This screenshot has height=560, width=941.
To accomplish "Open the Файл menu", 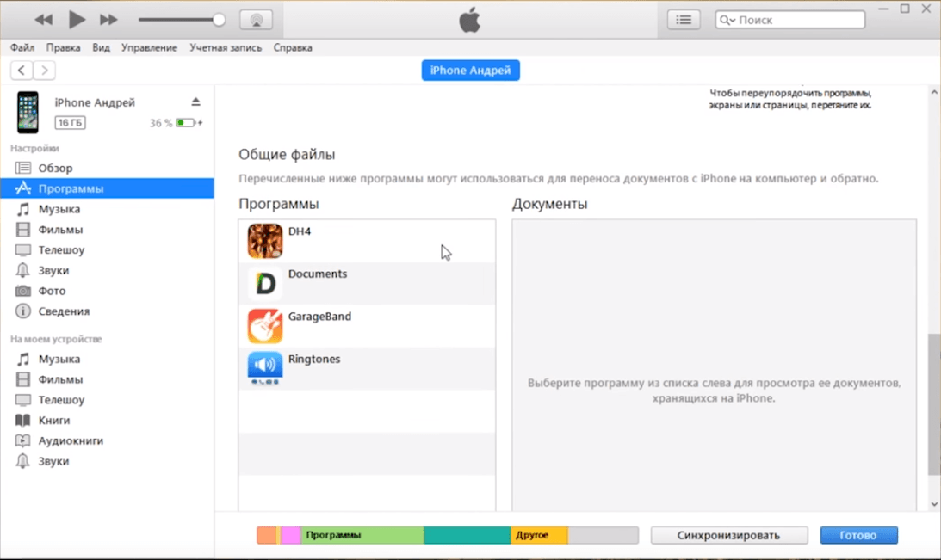I will [x=22, y=48].
